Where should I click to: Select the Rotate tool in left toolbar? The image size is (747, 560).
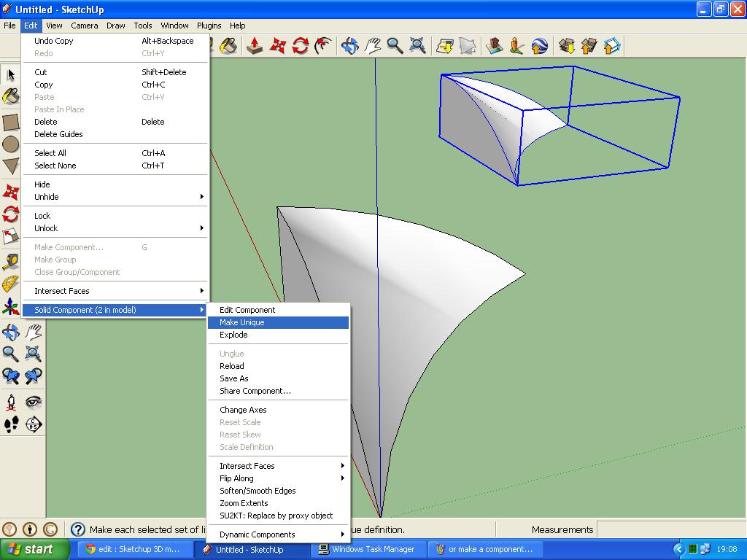pos(10,214)
